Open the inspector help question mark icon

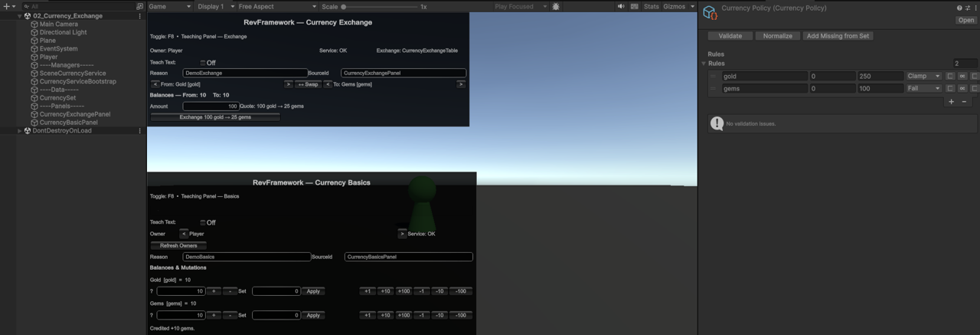959,8
